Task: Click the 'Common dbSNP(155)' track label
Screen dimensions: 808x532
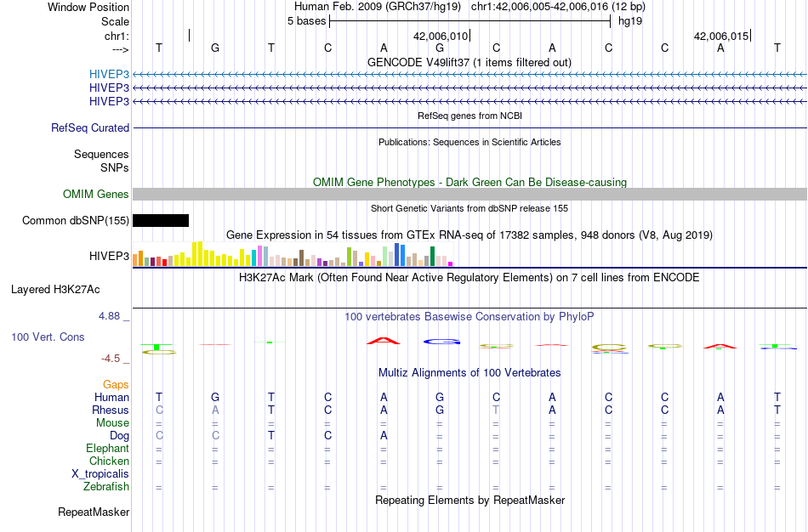Action: click(x=76, y=220)
